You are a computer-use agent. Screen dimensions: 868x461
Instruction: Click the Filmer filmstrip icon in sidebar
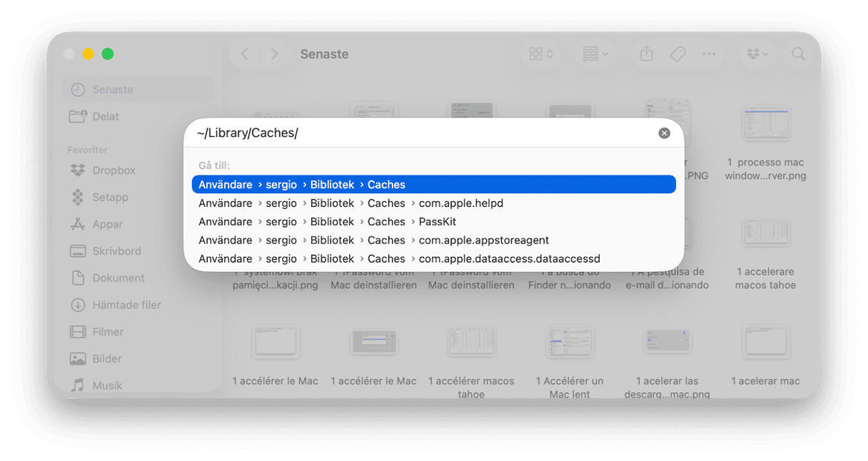pos(78,332)
